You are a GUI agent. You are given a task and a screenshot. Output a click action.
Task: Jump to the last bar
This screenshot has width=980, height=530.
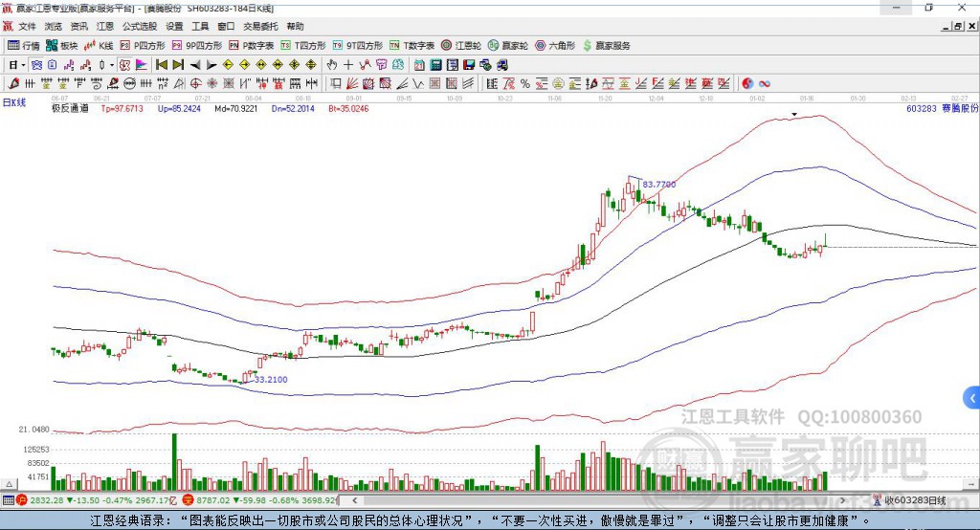178,65
